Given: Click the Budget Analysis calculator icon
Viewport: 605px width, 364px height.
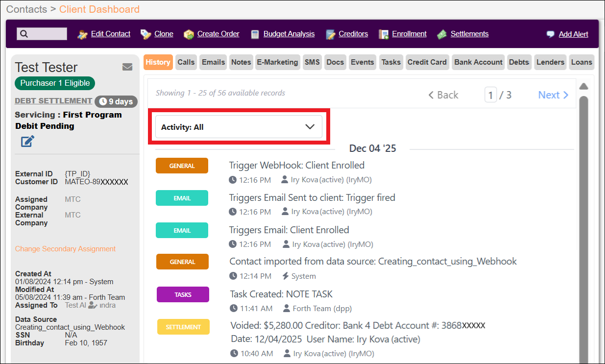Looking at the screenshot, I should tap(255, 34).
